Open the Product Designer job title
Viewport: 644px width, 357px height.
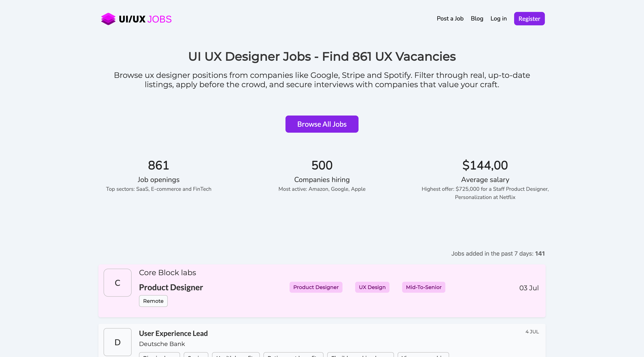pos(171,287)
